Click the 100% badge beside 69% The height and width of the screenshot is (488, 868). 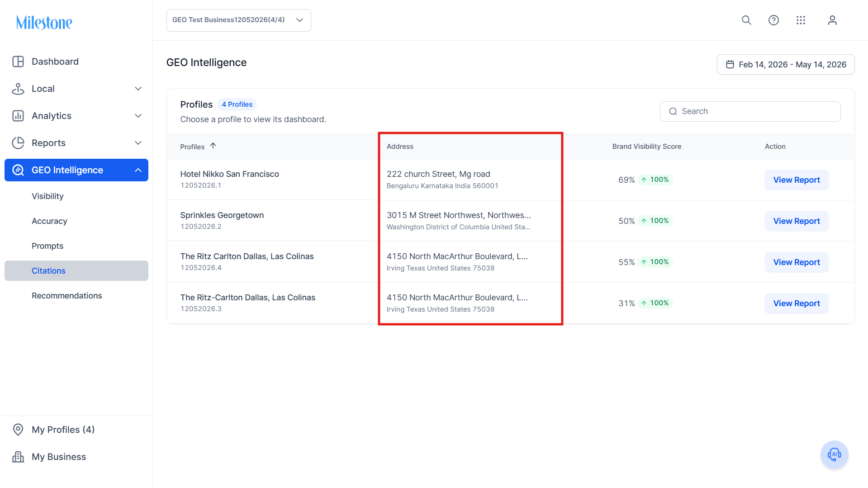[655, 180]
